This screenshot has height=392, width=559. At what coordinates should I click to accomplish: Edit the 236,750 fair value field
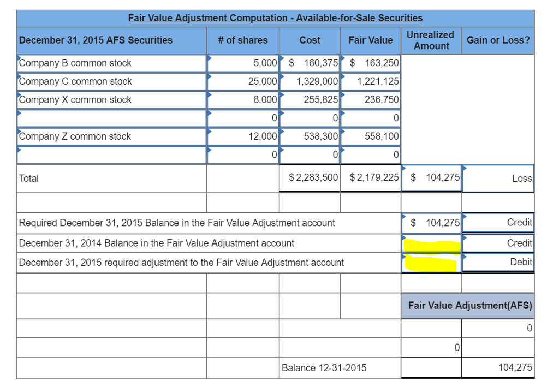pos(371,100)
